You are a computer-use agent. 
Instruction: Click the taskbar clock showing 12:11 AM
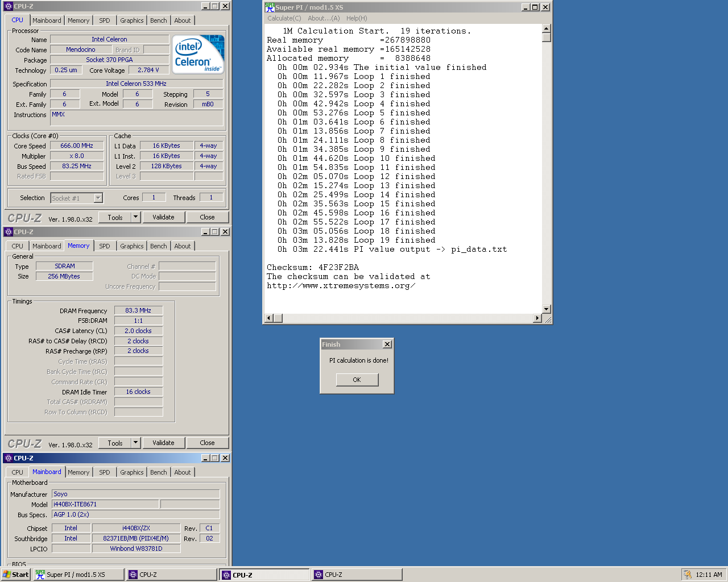point(709,575)
